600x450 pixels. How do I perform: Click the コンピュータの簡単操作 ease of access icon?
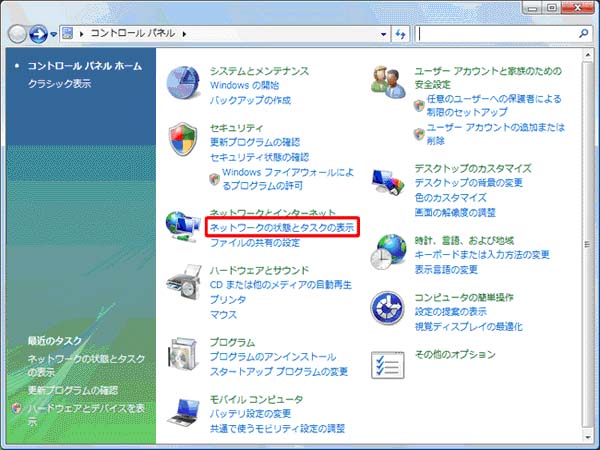coord(387,308)
